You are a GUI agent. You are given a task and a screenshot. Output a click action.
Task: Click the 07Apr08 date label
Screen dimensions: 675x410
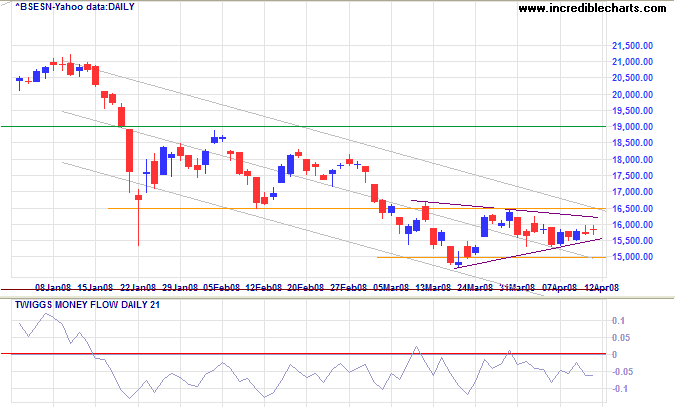(x=559, y=288)
